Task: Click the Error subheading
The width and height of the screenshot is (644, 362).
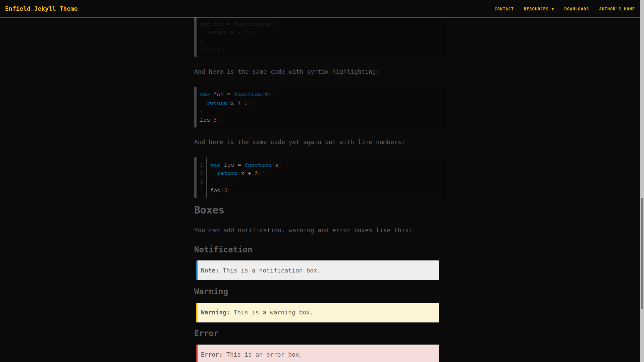Action: click(x=206, y=334)
